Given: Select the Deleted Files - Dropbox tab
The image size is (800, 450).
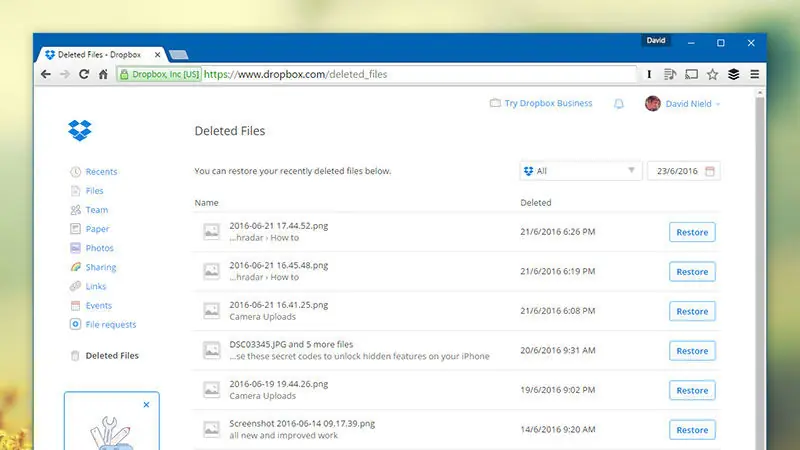Looking at the screenshot, I should 99,55.
